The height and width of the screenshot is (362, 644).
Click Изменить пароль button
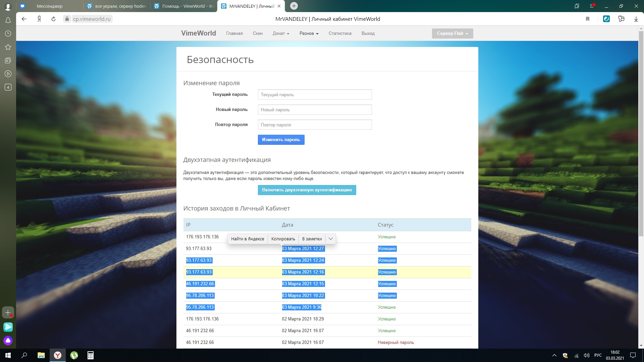(281, 140)
